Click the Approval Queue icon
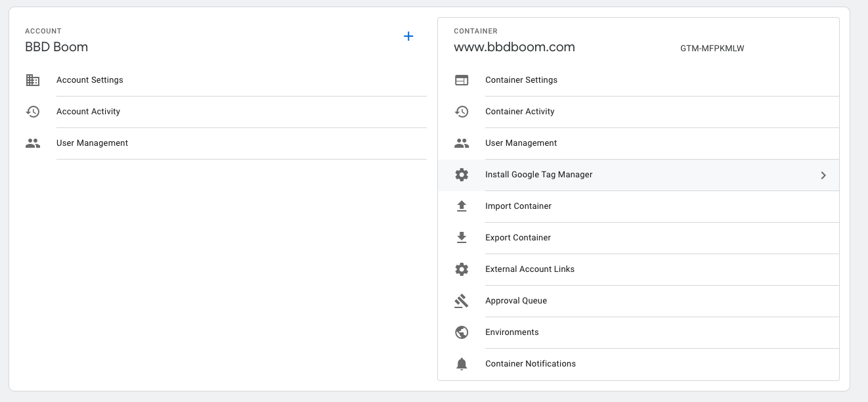 [x=462, y=301]
